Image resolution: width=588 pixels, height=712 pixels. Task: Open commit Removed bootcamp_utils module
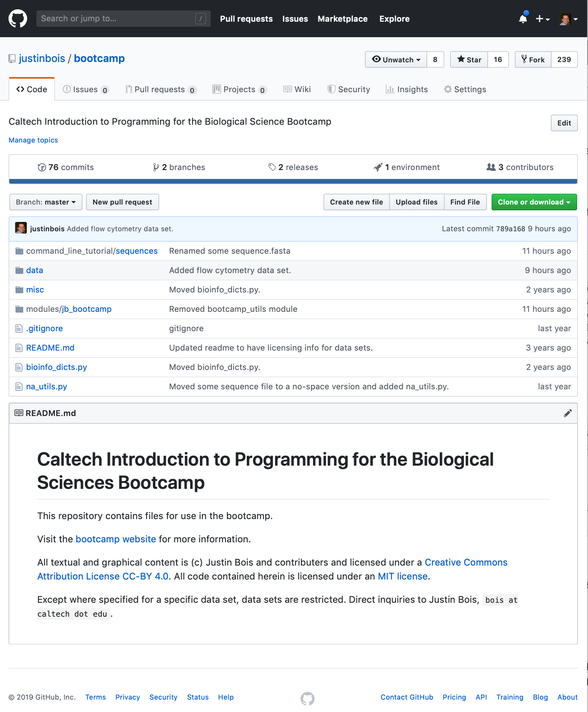pos(233,309)
